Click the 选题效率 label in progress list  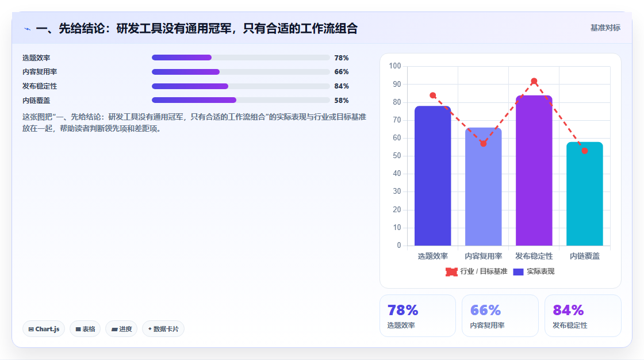click(36, 58)
